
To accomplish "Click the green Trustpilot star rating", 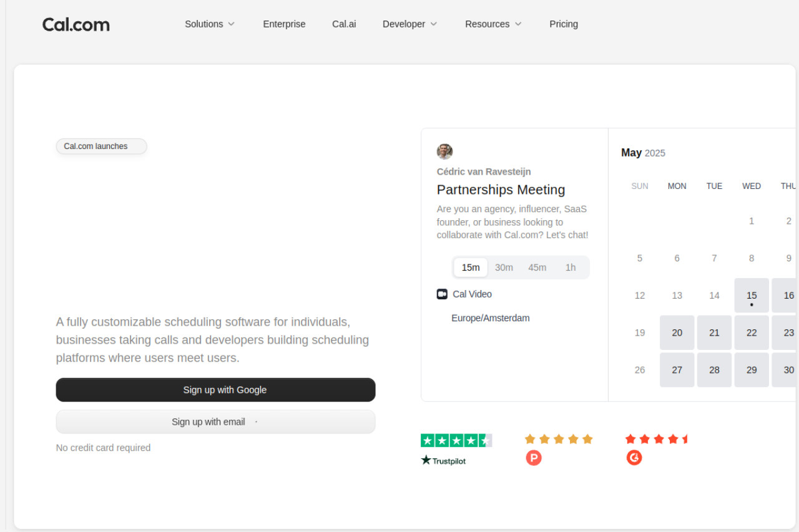I will pos(456,440).
